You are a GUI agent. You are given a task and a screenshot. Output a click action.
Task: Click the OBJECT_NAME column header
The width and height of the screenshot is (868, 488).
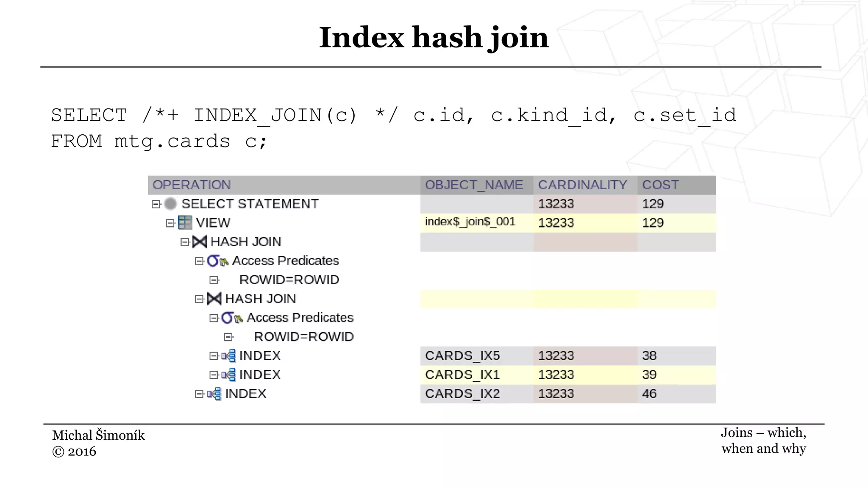tap(477, 185)
